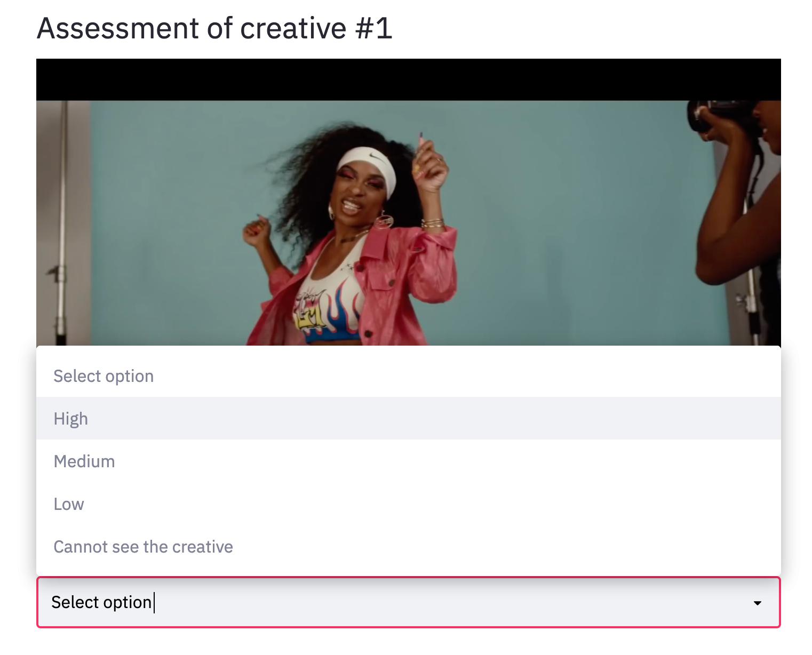The height and width of the screenshot is (655, 812).
Task: Click the dancer's raised hand with bracelets
Action: 431,176
